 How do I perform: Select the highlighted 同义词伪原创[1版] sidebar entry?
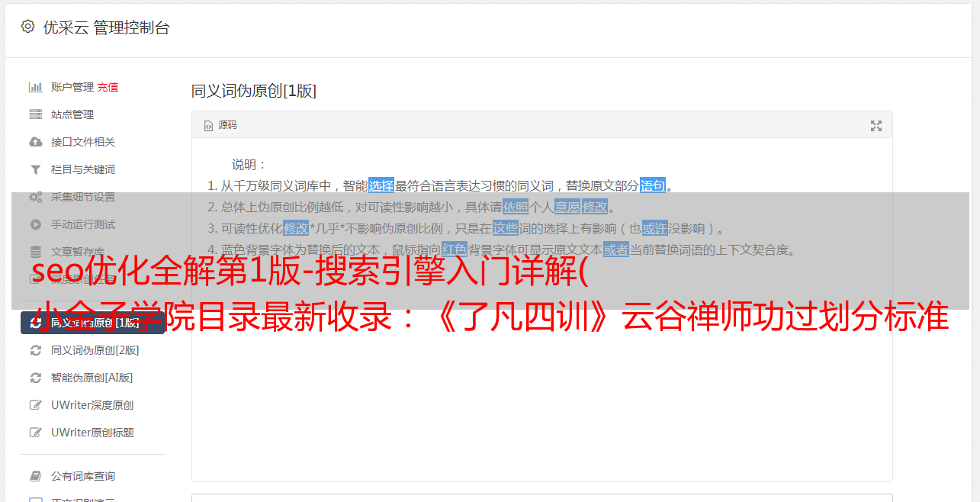coord(92,323)
